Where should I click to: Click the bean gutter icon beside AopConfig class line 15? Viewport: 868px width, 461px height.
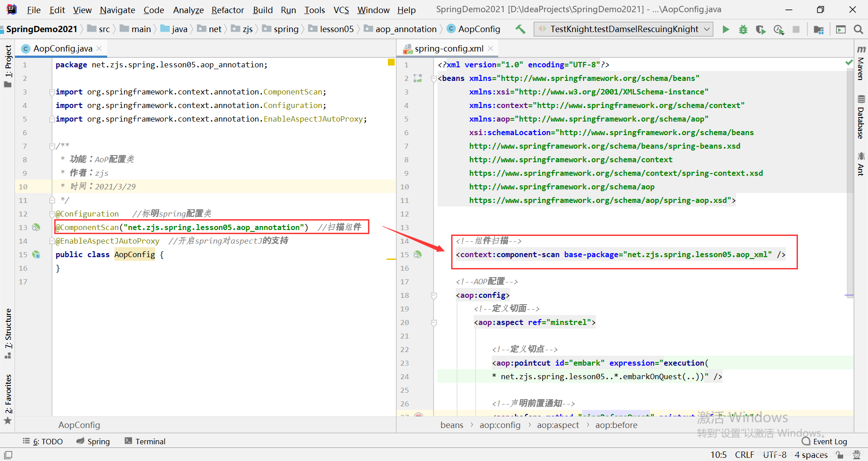tap(36, 254)
